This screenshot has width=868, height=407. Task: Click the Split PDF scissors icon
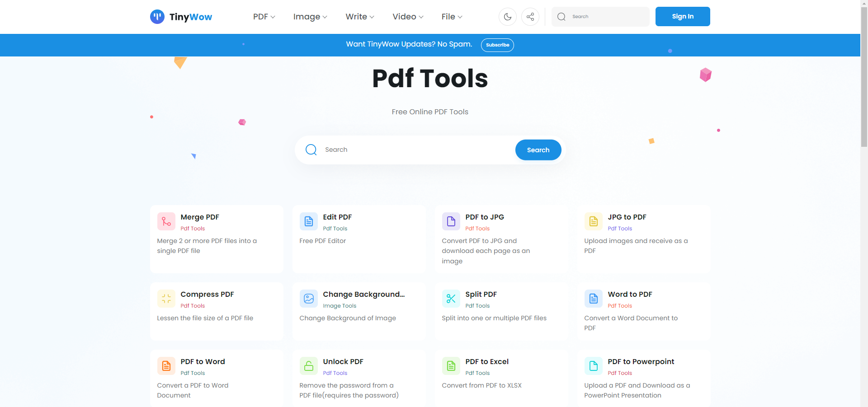[x=451, y=299]
